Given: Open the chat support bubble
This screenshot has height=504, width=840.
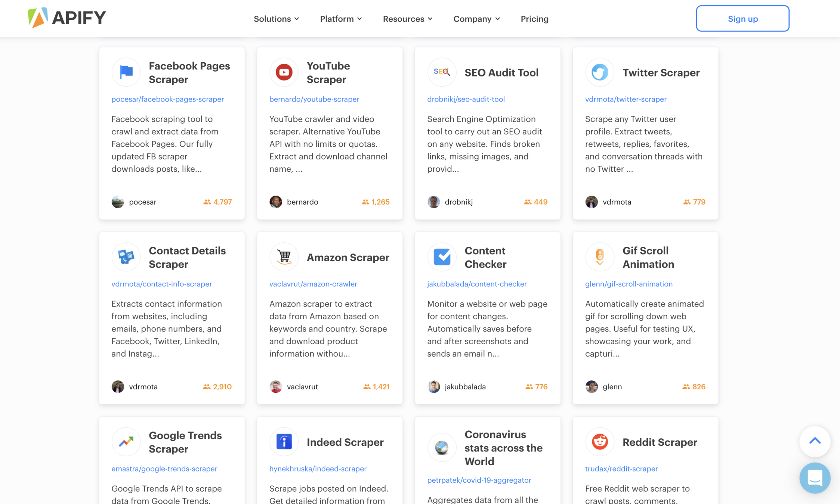Looking at the screenshot, I should [x=815, y=478].
